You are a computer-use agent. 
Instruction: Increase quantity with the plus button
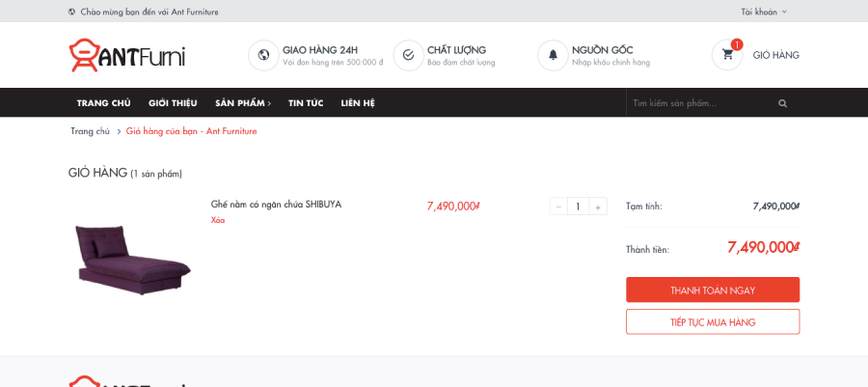[598, 207]
